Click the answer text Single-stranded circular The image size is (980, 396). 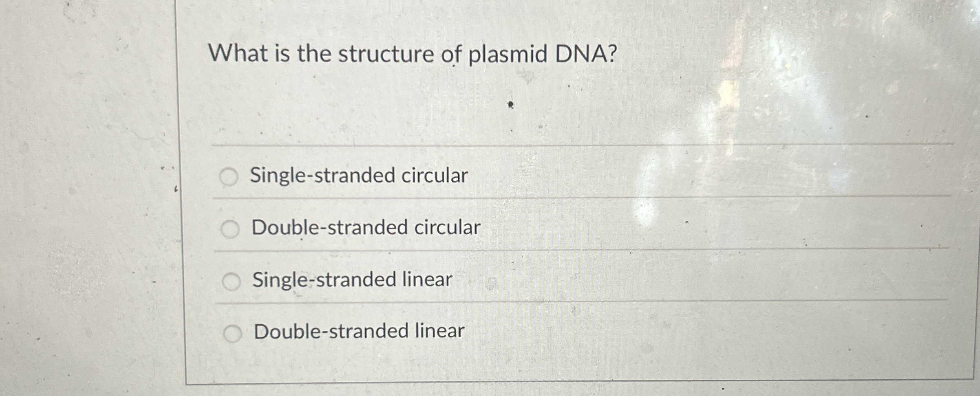[x=359, y=175]
